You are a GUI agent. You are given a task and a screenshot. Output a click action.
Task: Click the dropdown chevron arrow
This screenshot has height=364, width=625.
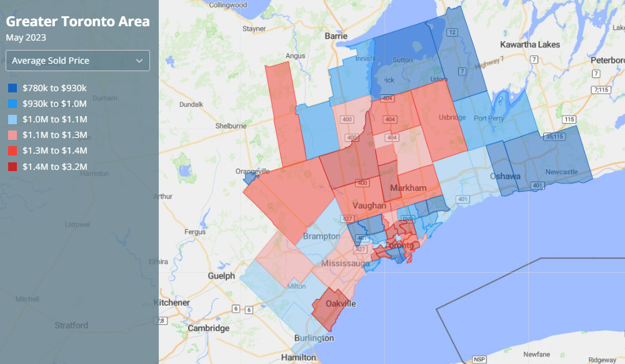point(139,61)
